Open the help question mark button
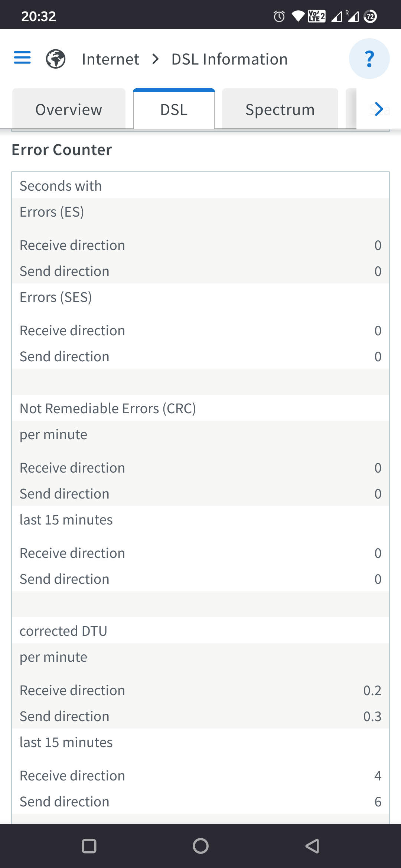 (369, 59)
